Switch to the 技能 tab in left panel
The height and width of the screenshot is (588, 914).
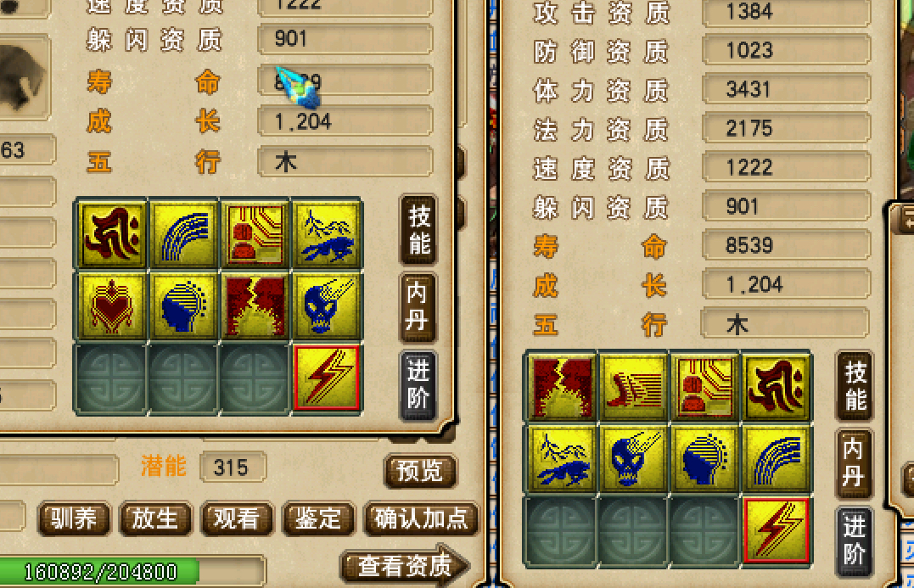[x=418, y=230]
